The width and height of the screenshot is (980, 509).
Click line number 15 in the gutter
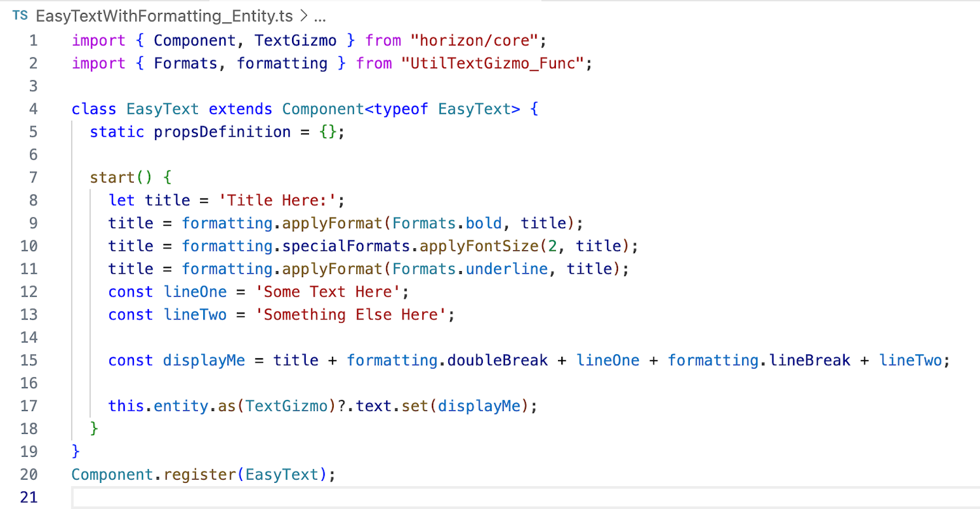(x=29, y=361)
